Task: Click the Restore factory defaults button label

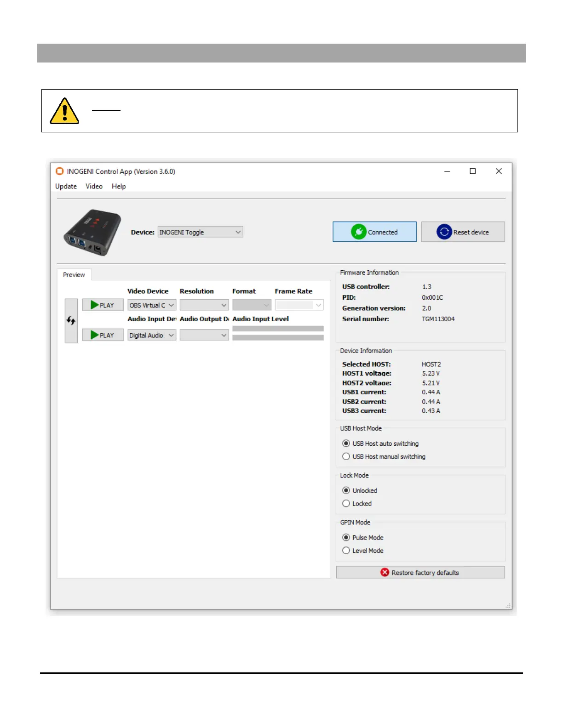Action: 425,573
